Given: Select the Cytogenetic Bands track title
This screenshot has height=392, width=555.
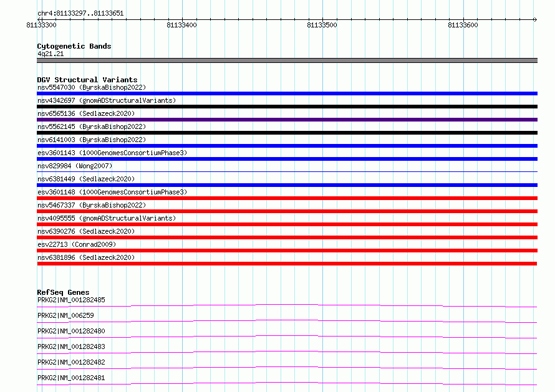Looking at the screenshot, I should (74, 46).
